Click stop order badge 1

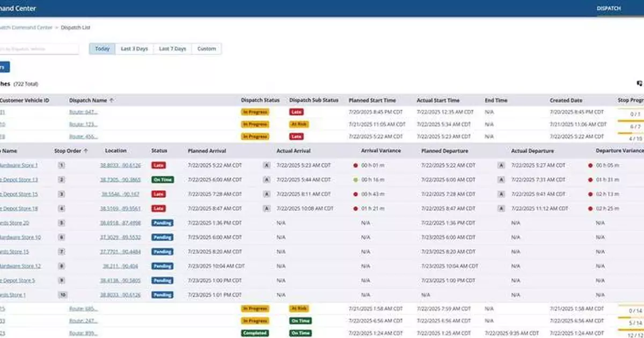tap(62, 166)
